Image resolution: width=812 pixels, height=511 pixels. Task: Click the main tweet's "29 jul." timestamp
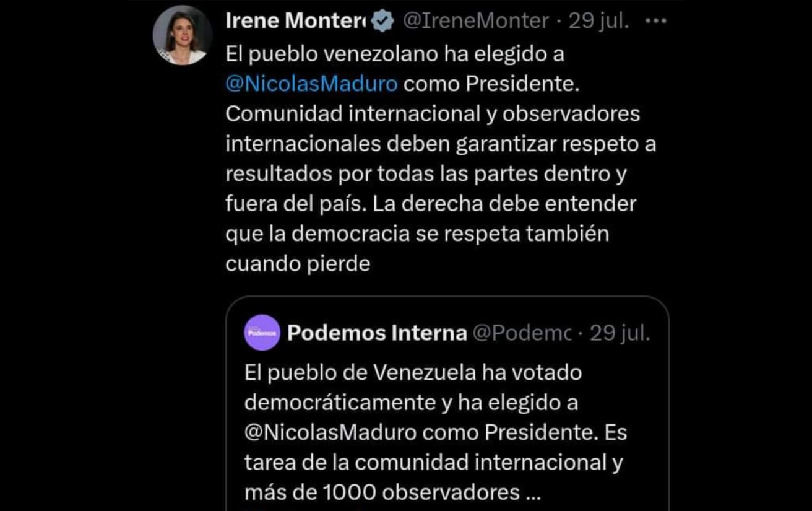click(x=598, y=22)
